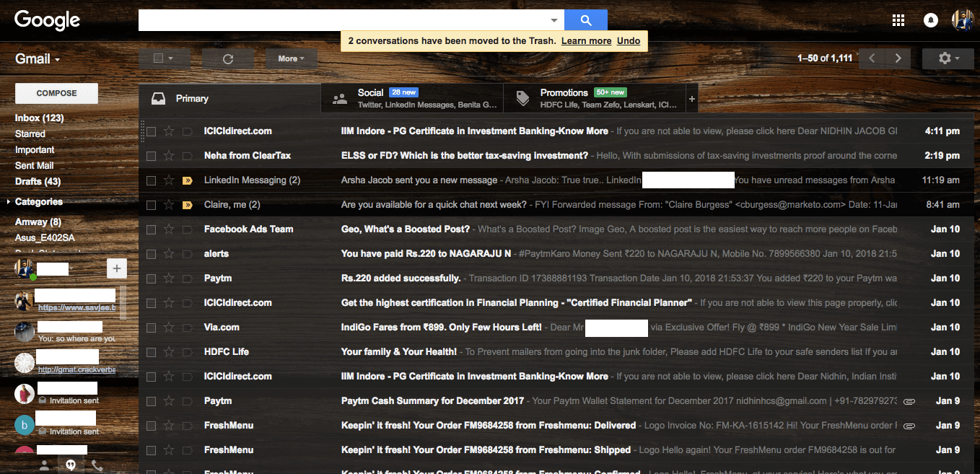Click the attachment icon on FreshMenu Delivered email
This screenshot has width=980, height=474.
coord(909,426)
